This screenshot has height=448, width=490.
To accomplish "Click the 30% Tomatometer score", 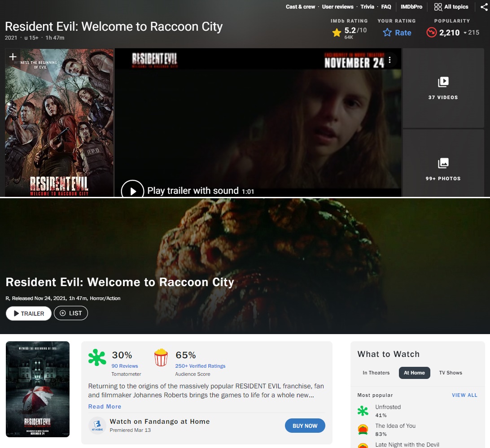I will tap(122, 355).
